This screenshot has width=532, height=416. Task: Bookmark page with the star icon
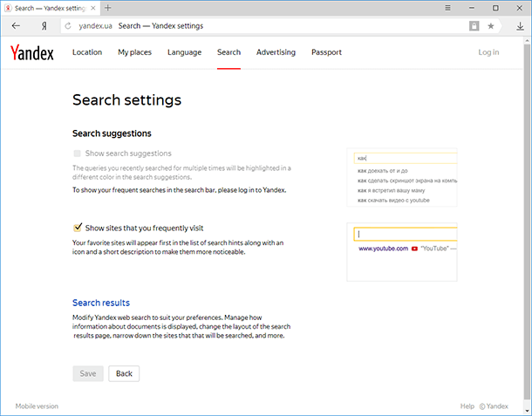coord(491,26)
